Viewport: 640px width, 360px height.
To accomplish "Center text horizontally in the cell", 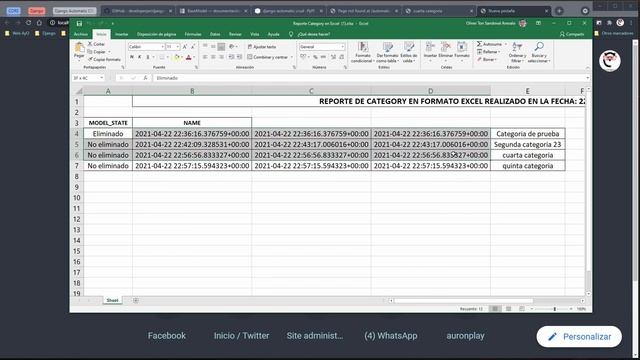I will click(213, 57).
